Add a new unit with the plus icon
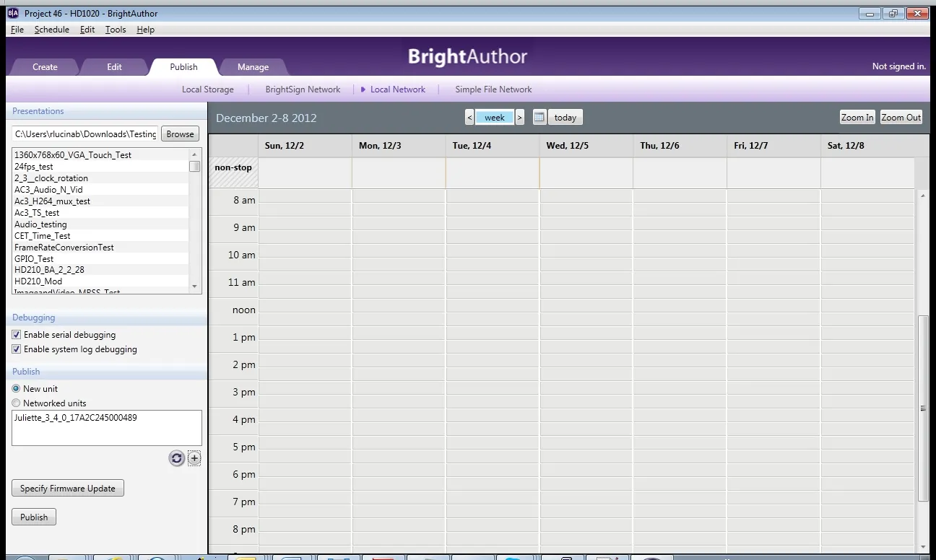This screenshot has width=936, height=560. 194,458
